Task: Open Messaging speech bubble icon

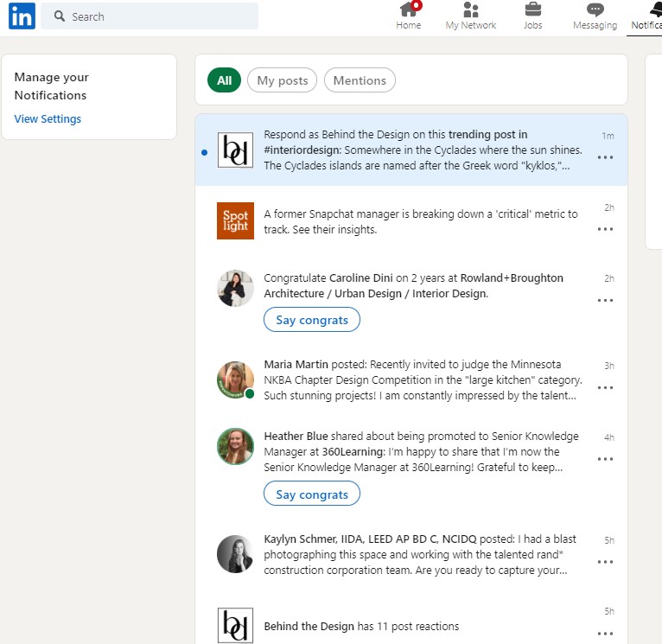Action: click(595, 11)
